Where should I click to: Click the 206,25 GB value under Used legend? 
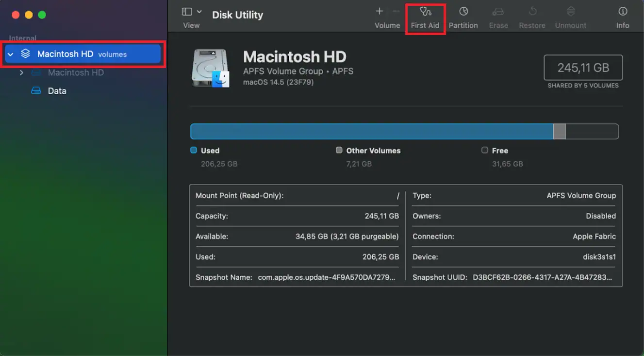coord(219,164)
